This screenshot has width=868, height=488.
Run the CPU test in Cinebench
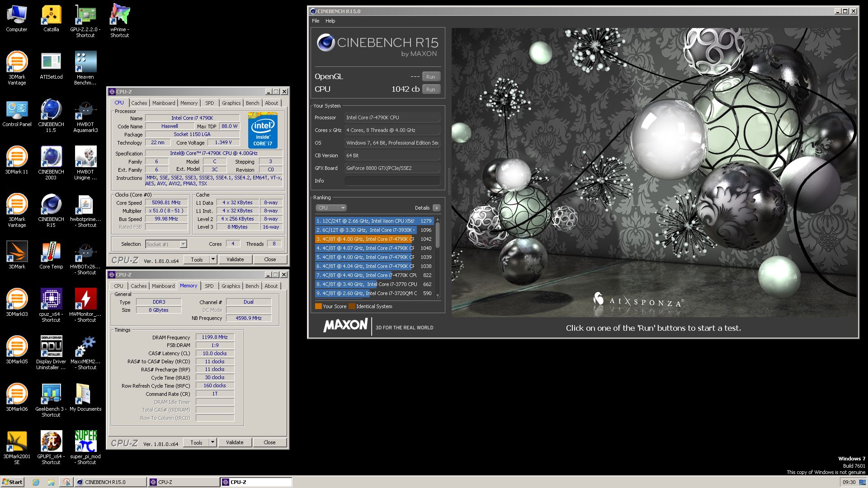coord(431,89)
